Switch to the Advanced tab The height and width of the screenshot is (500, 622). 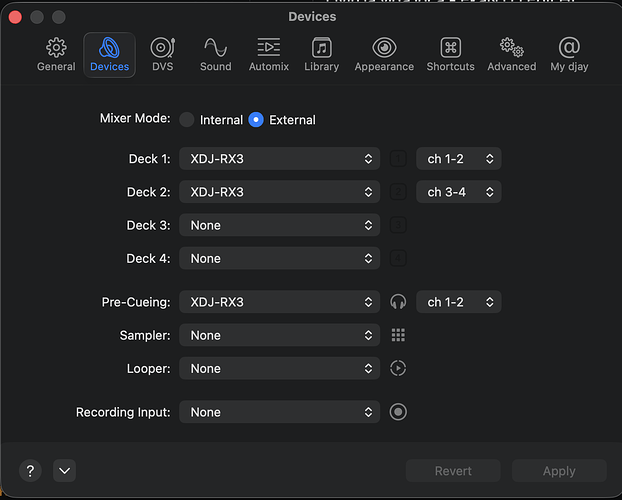[512, 54]
